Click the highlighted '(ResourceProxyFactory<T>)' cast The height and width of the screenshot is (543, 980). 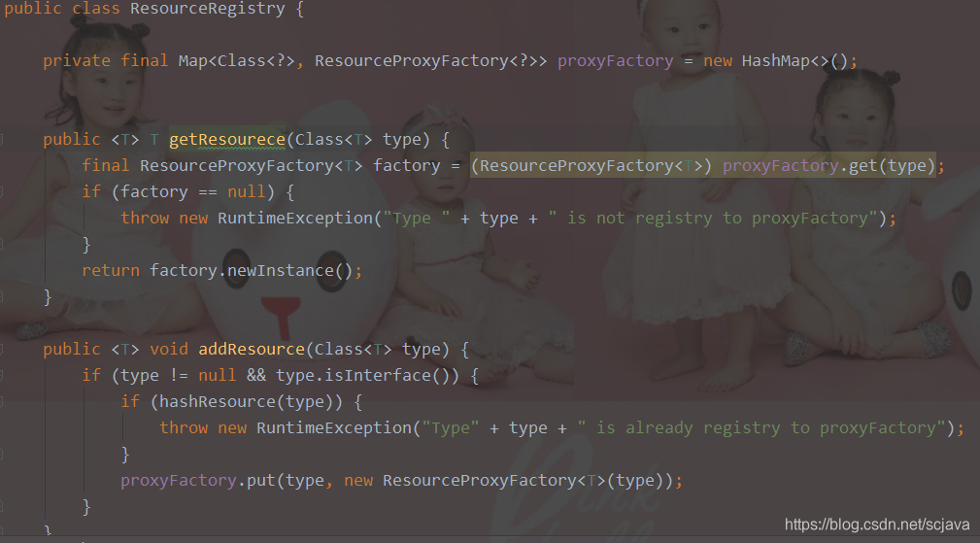click(x=591, y=165)
